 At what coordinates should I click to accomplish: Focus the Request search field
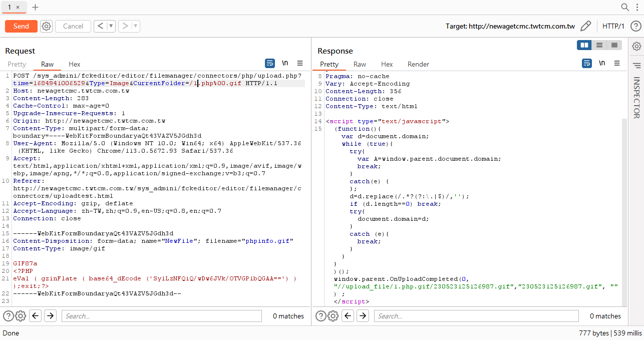(x=161, y=316)
